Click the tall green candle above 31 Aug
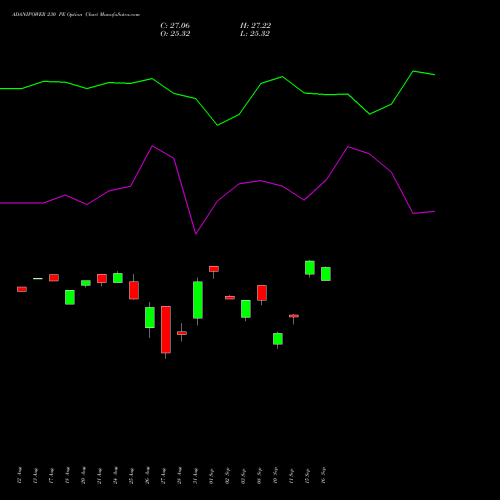The width and height of the screenshot is (500, 500). click(198, 300)
